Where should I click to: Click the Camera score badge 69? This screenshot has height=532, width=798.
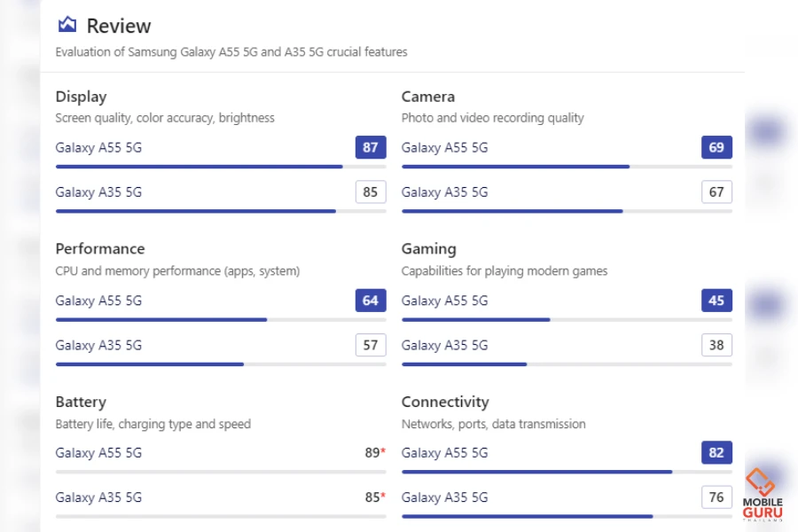(716, 147)
